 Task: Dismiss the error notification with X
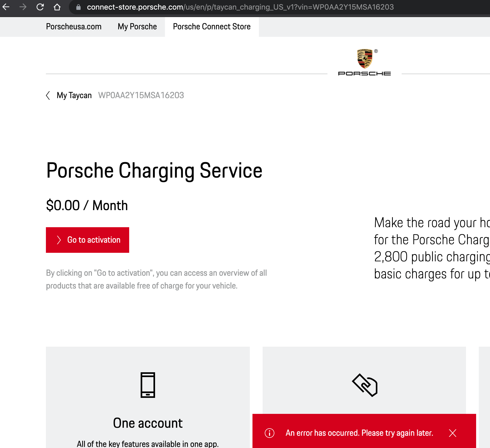tap(453, 433)
